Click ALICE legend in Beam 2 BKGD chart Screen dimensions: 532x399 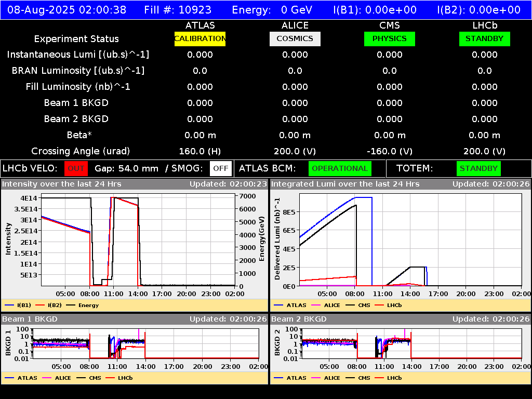point(326,378)
